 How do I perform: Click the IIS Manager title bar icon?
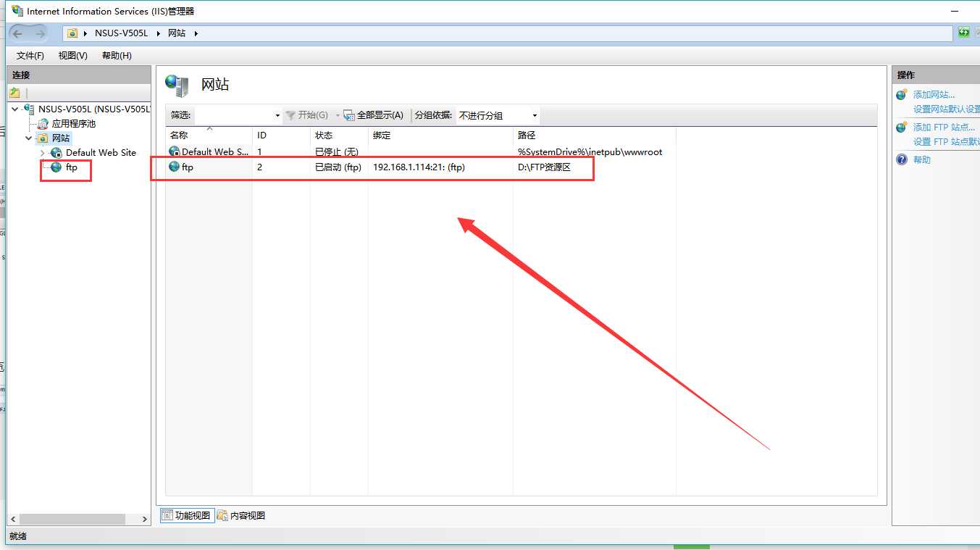click(17, 11)
